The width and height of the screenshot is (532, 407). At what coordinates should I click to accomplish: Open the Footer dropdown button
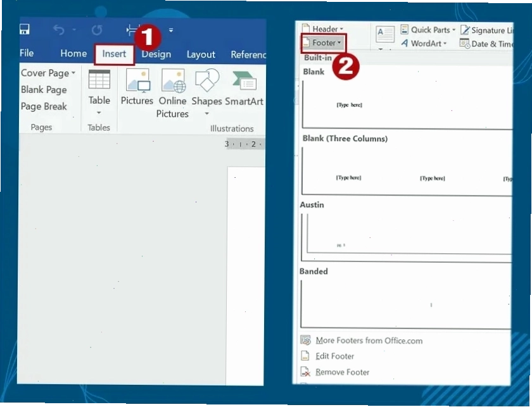tap(324, 43)
